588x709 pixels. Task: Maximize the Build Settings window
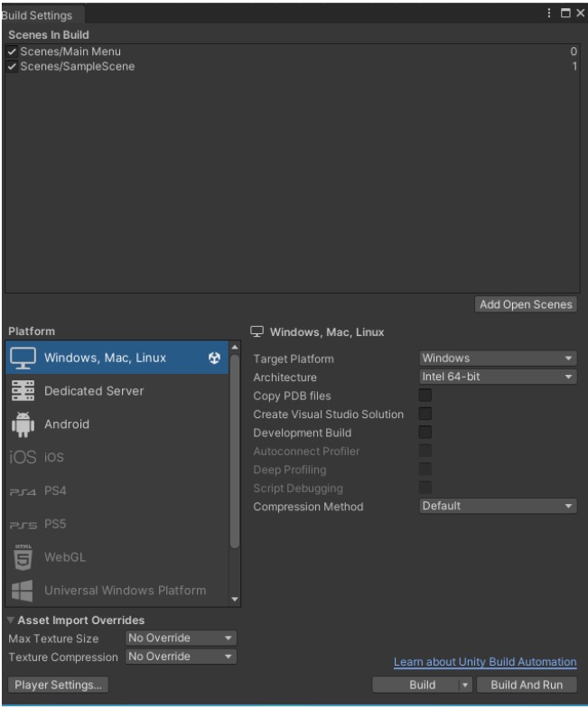click(565, 14)
